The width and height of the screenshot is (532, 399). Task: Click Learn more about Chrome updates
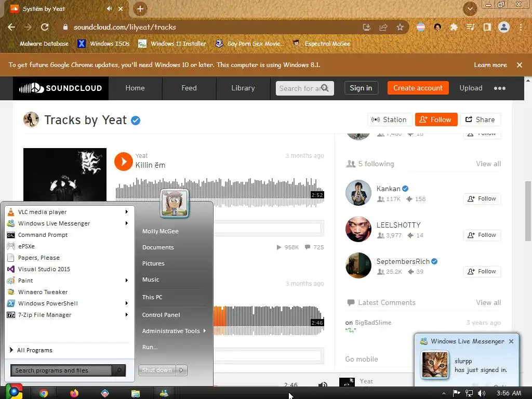490,65
